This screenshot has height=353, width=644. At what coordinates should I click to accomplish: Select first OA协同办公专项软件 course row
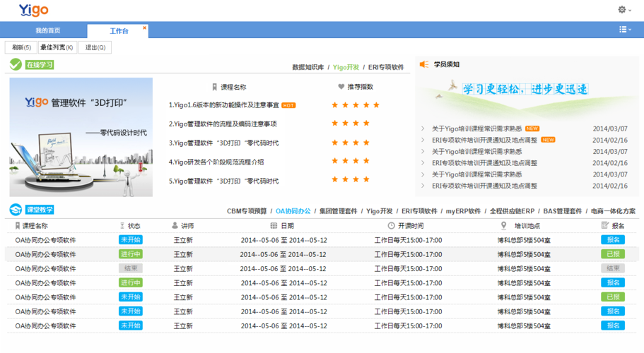click(322, 240)
